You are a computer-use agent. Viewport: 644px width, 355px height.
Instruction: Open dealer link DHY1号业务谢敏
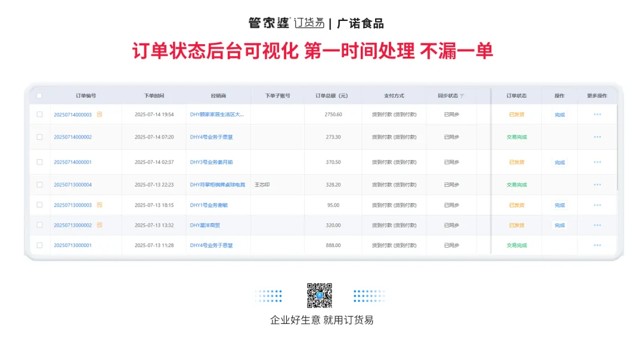(x=209, y=205)
